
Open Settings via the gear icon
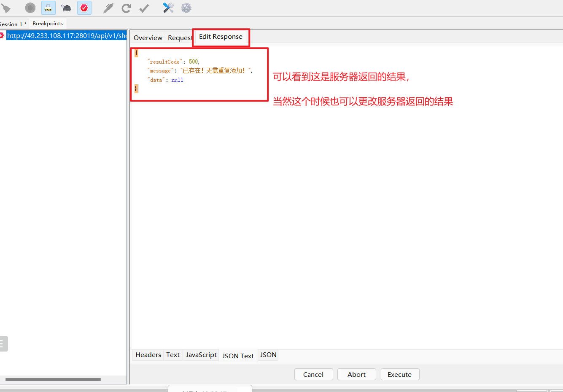pos(186,8)
